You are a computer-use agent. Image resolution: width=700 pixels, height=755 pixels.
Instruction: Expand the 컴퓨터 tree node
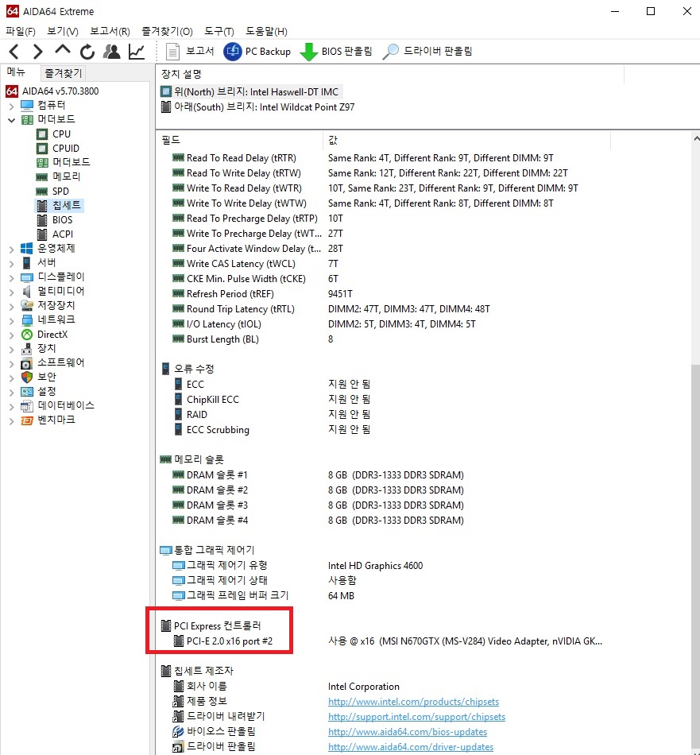[x=11, y=106]
